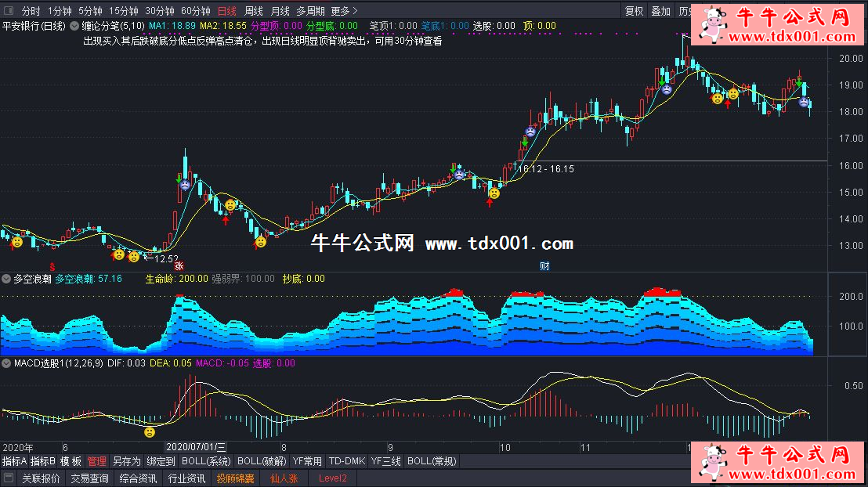Click the panel layout icon before 分时
The width and height of the screenshot is (868, 487).
9,10
